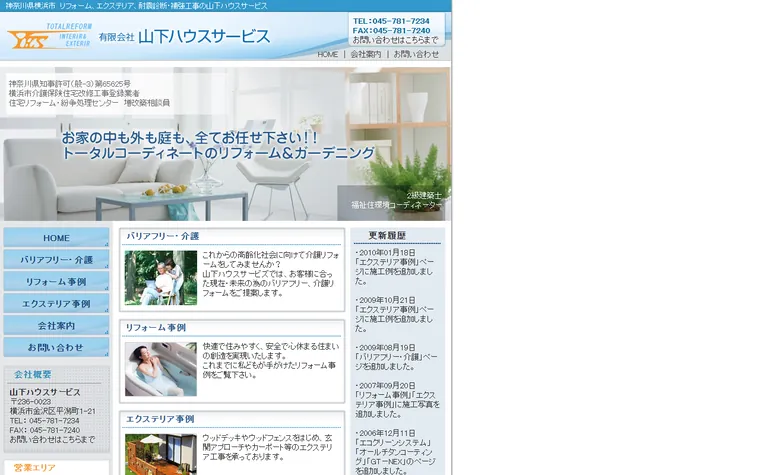The width and height of the screenshot is (760, 475).
Task: Open 会社案内 link in top navigation
Action: [x=366, y=55]
